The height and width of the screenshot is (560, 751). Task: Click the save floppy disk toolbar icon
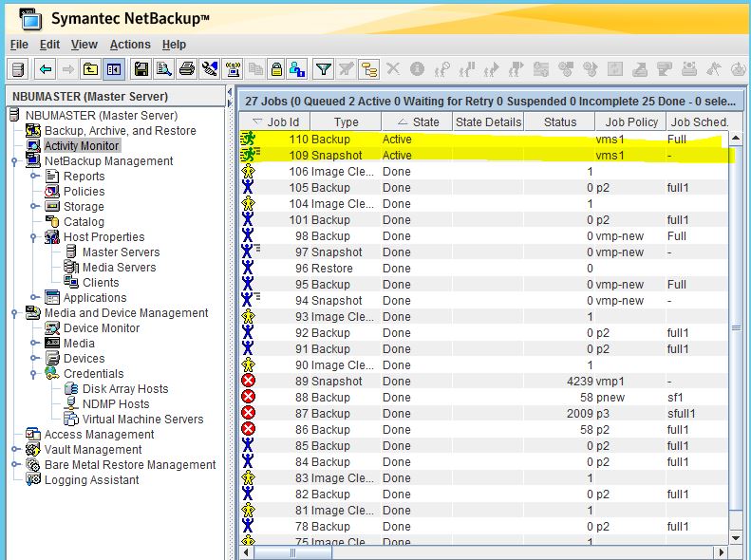coord(141,70)
